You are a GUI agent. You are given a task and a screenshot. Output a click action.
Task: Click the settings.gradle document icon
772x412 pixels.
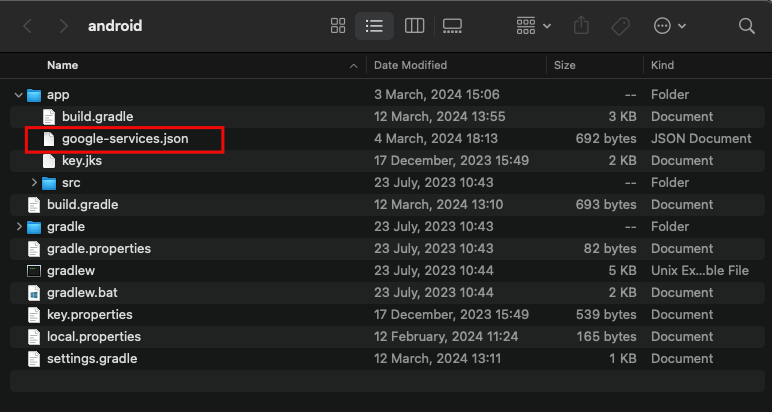[x=34, y=359]
